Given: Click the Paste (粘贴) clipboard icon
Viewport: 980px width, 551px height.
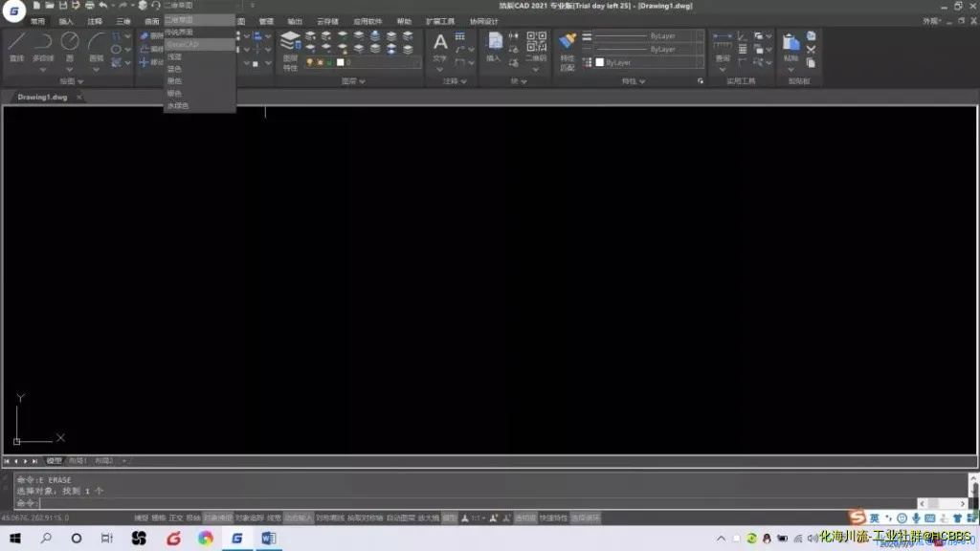Looking at the screenshot, I should [791, 48].
